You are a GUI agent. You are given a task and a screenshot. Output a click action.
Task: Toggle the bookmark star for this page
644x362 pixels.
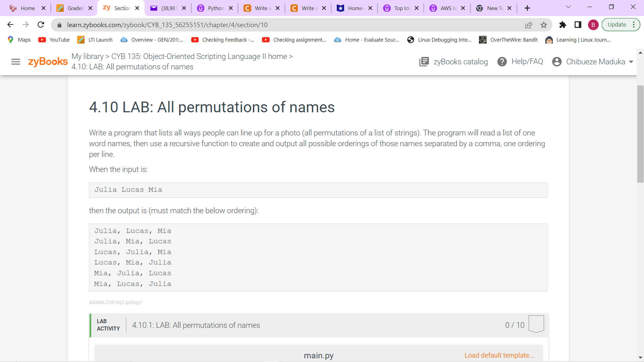[x=544, y=25]
